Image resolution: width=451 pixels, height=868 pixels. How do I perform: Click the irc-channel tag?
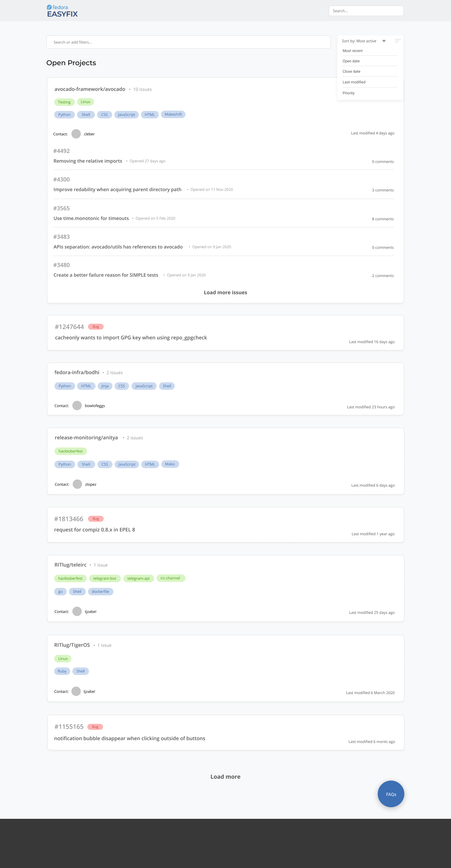pos(171,578)
